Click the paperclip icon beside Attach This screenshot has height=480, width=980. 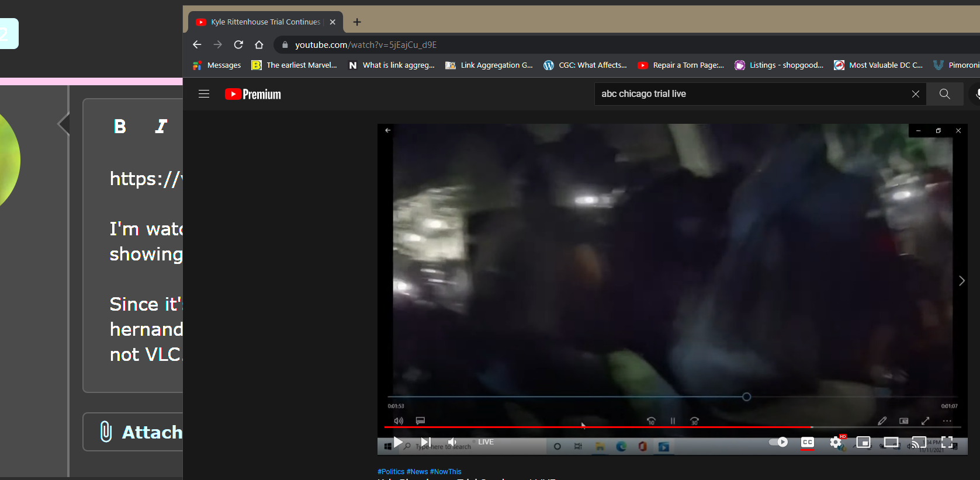[106, 432]
